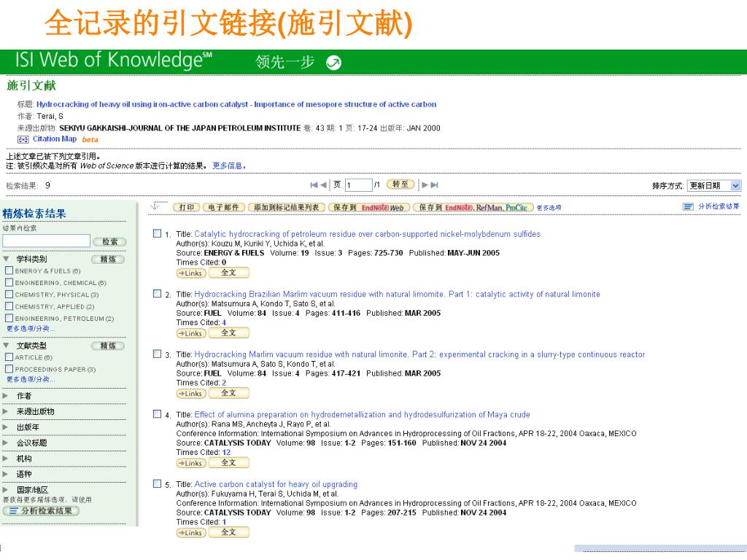747x560 pixels.
Task: Open the Citation Map icon
Action: tap(23, 139)
